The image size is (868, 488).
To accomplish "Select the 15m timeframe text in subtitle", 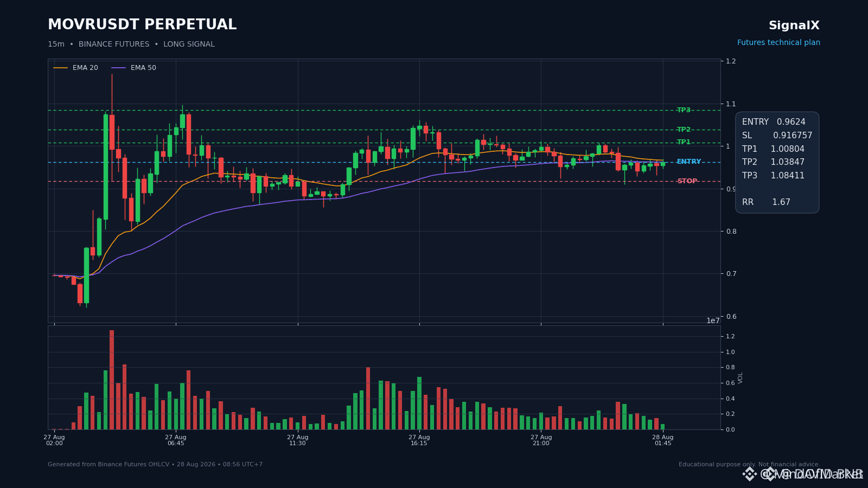I will click(x=56, y=44).
